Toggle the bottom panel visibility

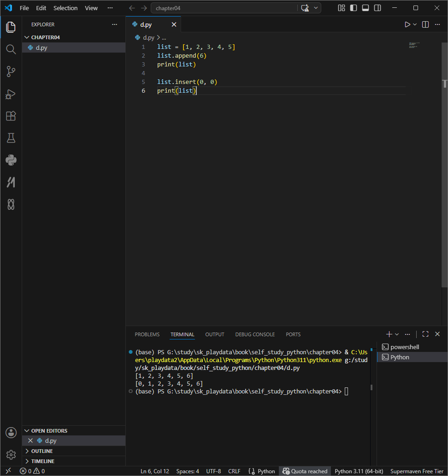coord(365,8)
